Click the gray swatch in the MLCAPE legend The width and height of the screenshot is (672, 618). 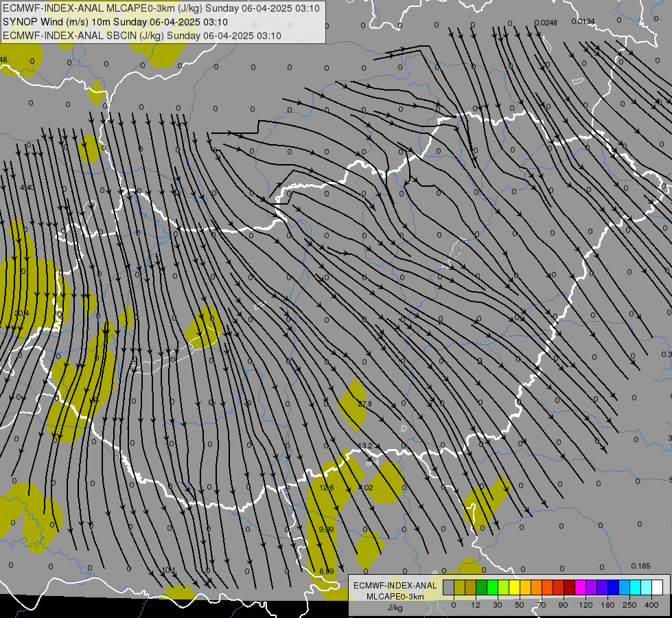tap(449, 587)
